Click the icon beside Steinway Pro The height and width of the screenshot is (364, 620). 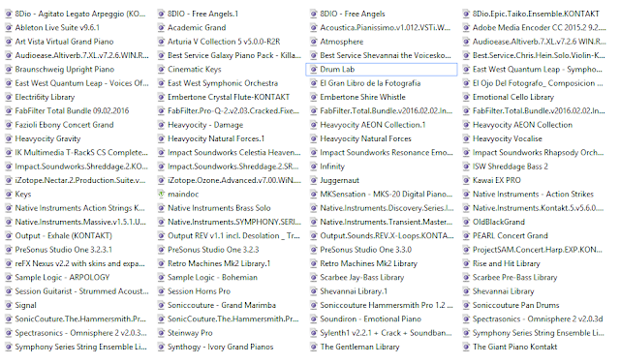(x=161, y=333)
